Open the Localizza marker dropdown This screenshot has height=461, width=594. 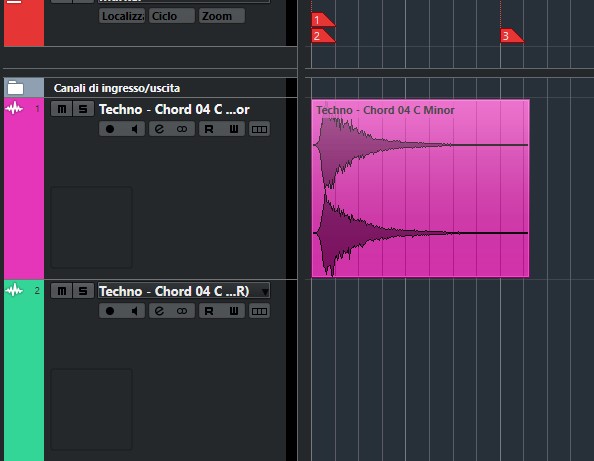[122, 16]
